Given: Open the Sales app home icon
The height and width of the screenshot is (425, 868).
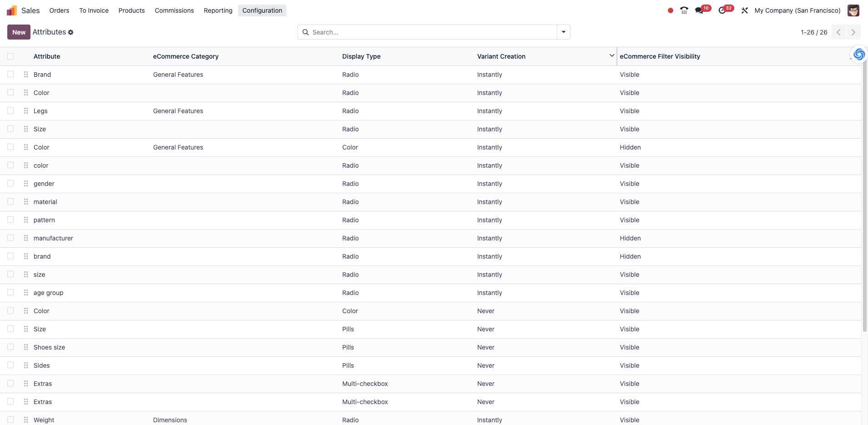Looking at the screenshot, I should point(12,10).
